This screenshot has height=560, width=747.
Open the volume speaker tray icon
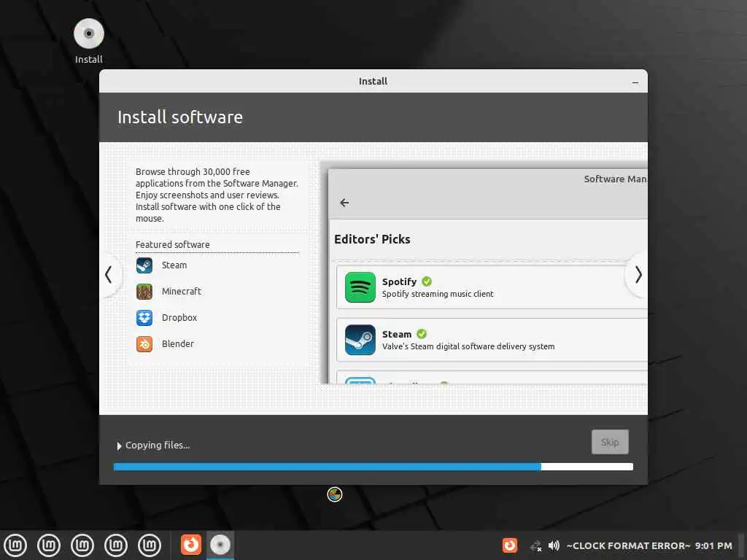pos(554,545)
